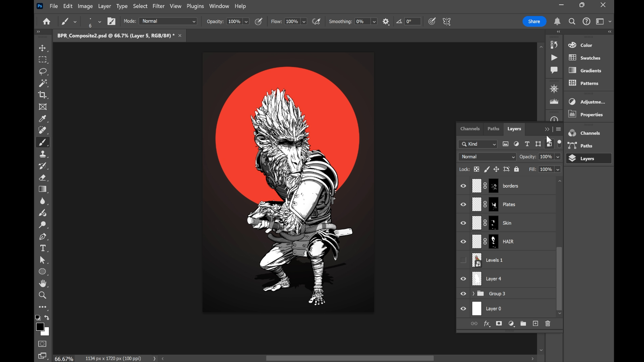Select the Magic Wand tool
Viewport: 644px width, 362px height.
pos(43,83)
